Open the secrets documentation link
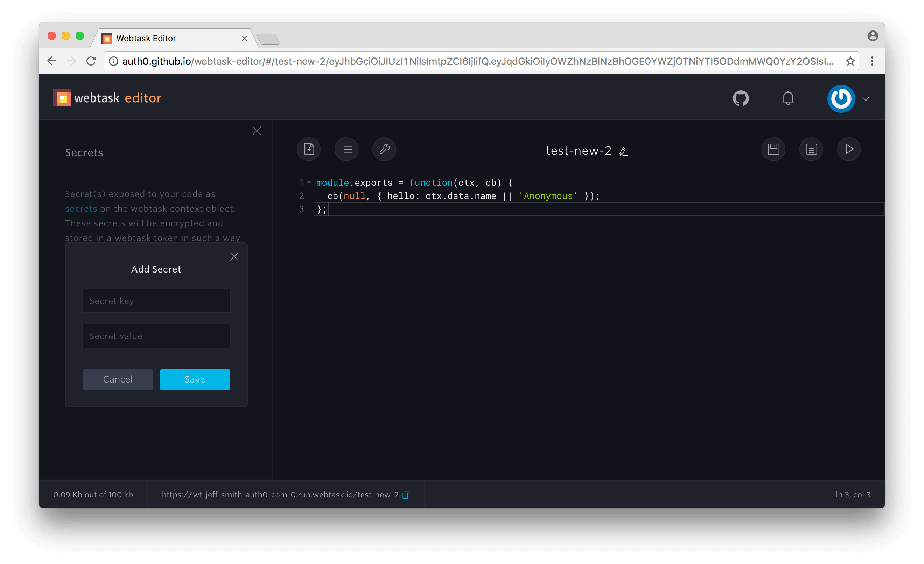This screenshot has height=564, width=924. pos(81,209)
